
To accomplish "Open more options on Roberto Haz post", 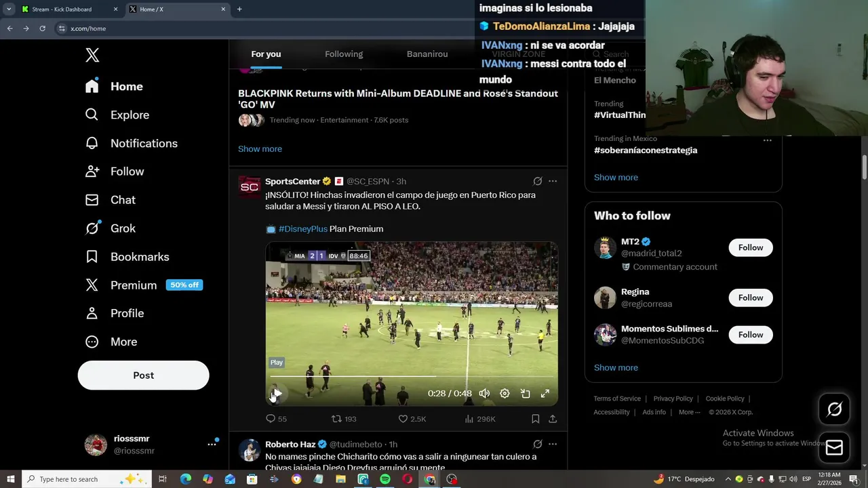I will (553, 444).
